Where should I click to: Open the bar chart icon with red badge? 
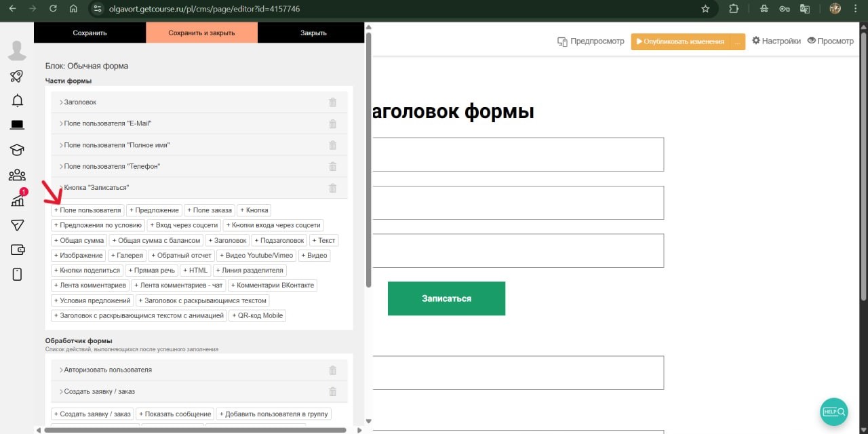point(18,200)
